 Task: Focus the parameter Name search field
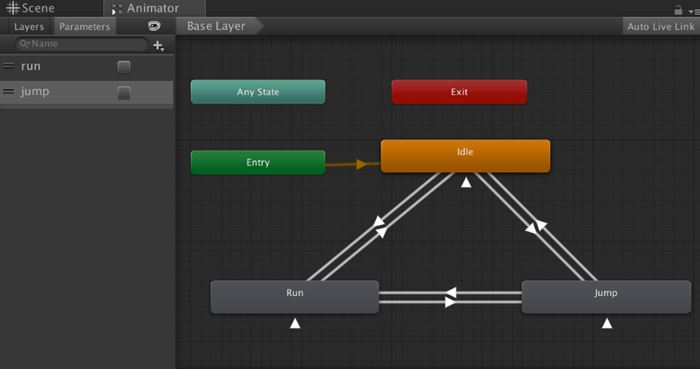[82, 44]
